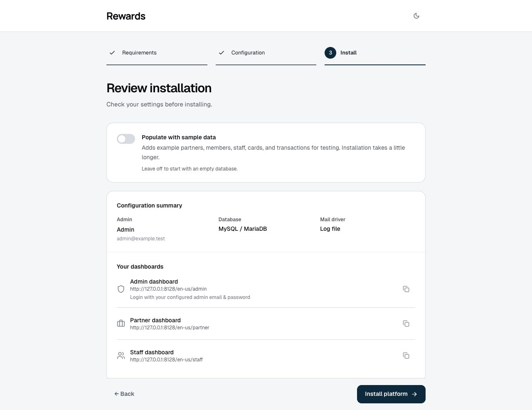Image resolution: width=532 pixels, height=410 pixels.
Task: Click the Mail driver label
Action: point(332,220)
